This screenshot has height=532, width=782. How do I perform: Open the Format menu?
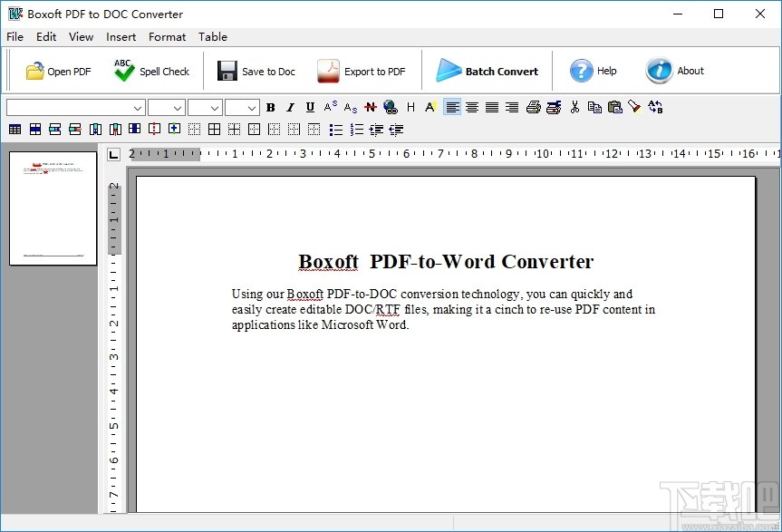[167, 37]
